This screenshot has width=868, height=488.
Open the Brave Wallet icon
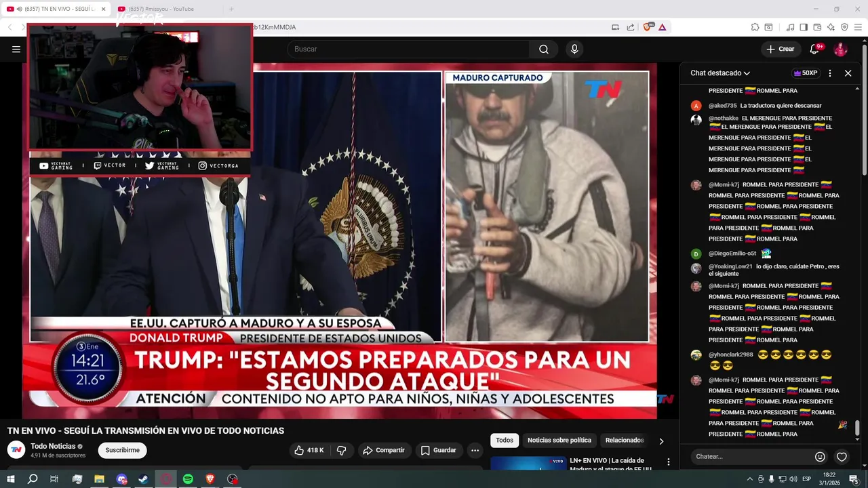pos(817,27)
